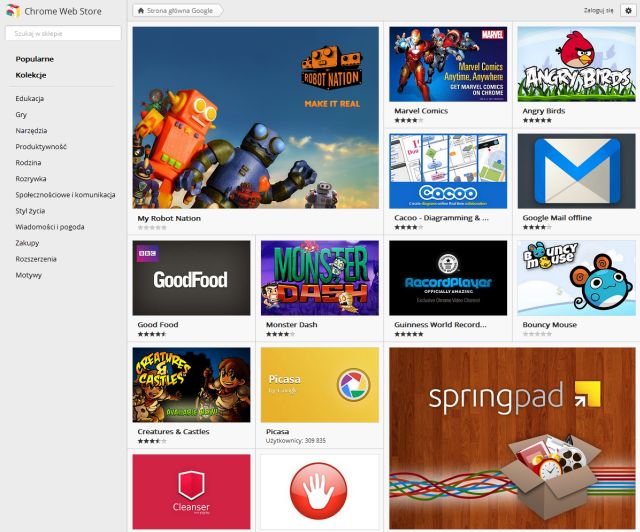Open the Google Mail offline envelope icon
The height and width of the screenshot is (532, 640).
click(x=576, y=171)
